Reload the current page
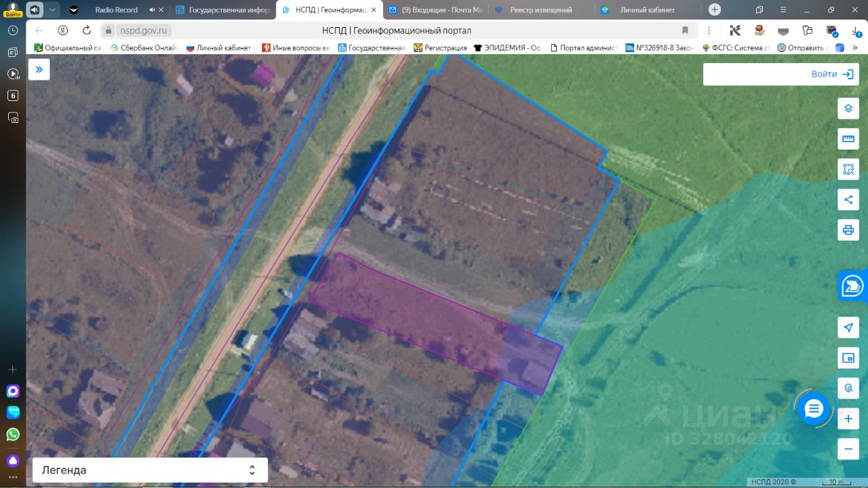 pos(87,30)
